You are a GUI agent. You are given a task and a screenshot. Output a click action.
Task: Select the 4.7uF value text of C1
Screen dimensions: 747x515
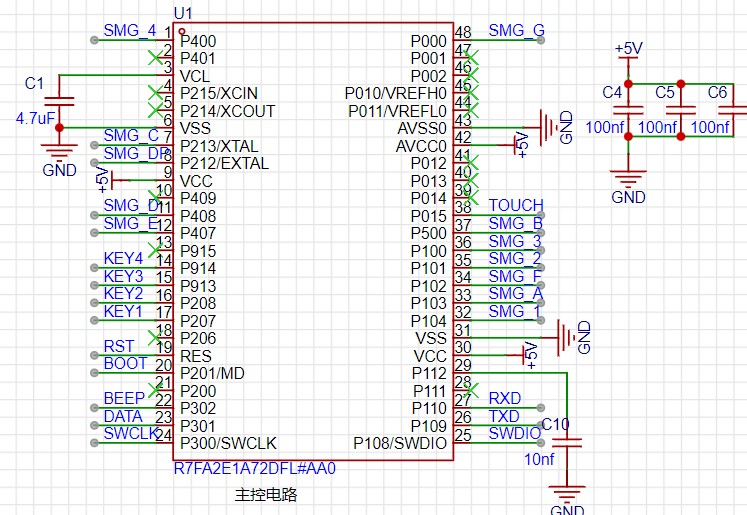click(35, 118)
